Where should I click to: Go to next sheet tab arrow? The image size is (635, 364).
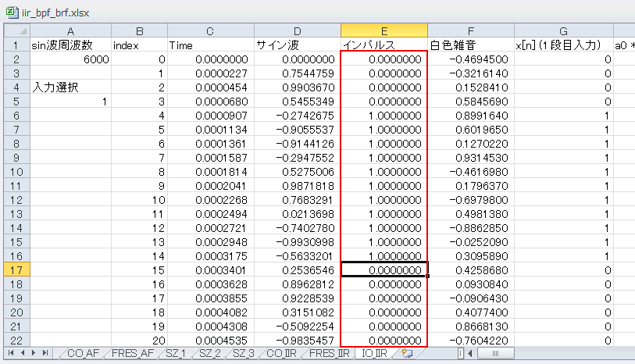tap(34, 353)
